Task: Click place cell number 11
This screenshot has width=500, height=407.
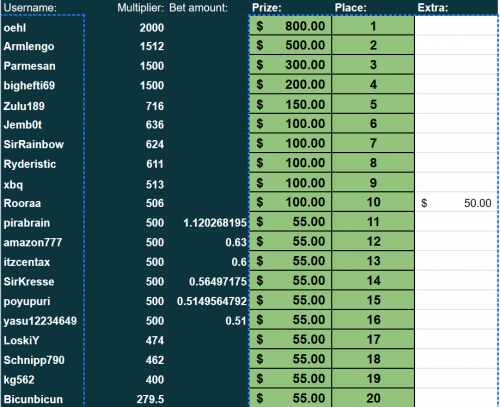Action: (373, 222)
